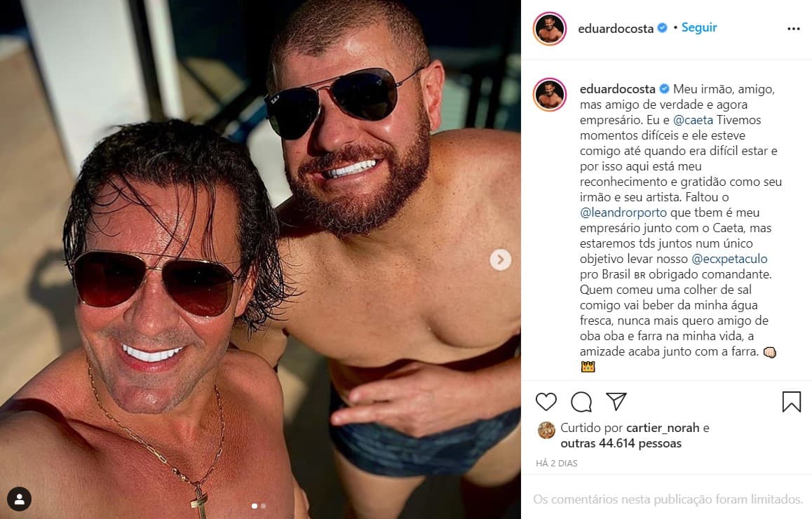Like the post with the heart icon

tap(546, 402)
